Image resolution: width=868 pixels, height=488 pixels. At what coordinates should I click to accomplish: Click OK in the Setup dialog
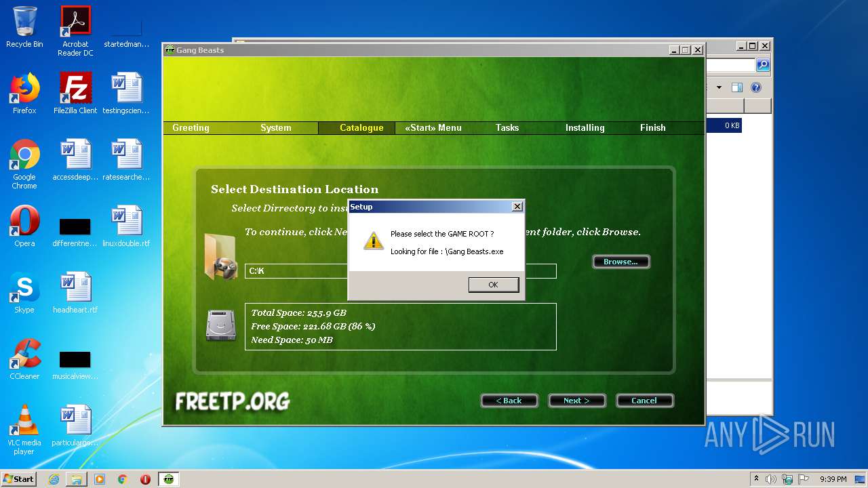(493, 285)
